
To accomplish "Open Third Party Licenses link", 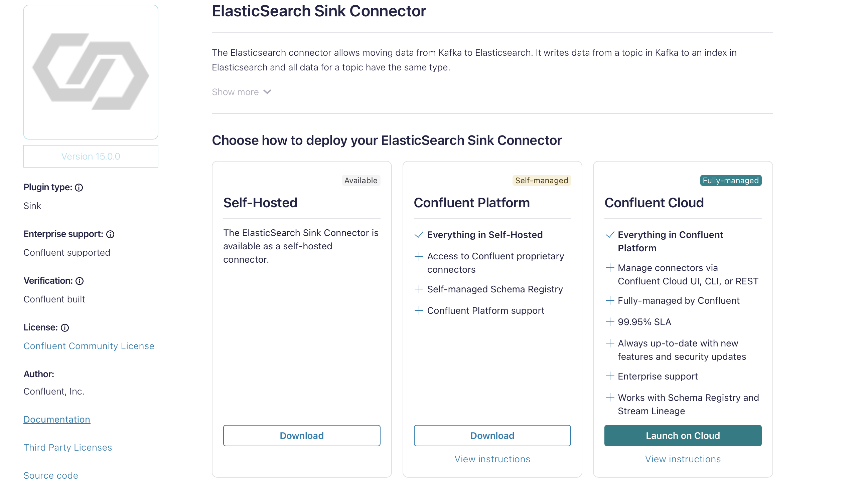I will [67, 447].
